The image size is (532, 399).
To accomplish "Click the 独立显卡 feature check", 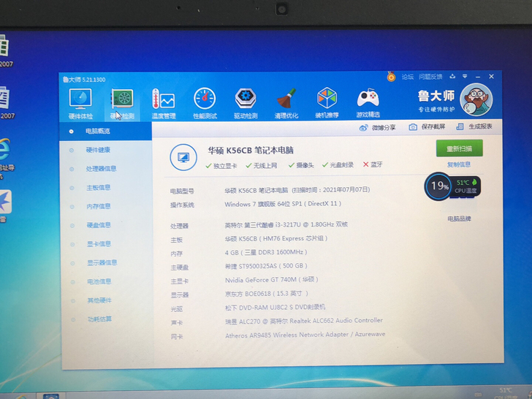I will [221, 166].
